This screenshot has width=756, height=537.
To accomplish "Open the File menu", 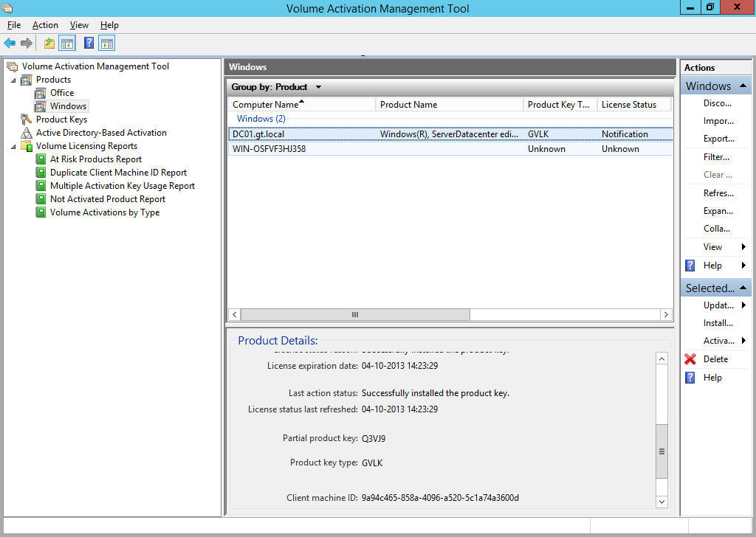I will click(x=14, y=25).
